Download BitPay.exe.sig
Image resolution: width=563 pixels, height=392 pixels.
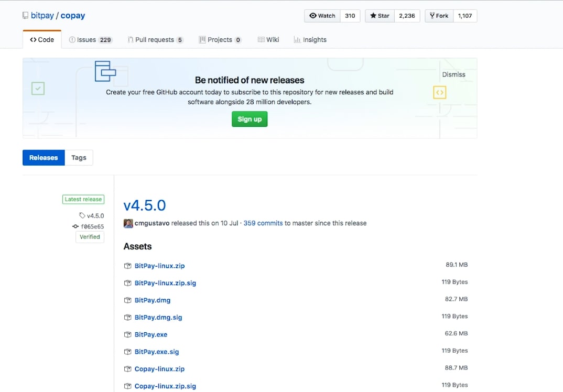[x=157, y=352]
